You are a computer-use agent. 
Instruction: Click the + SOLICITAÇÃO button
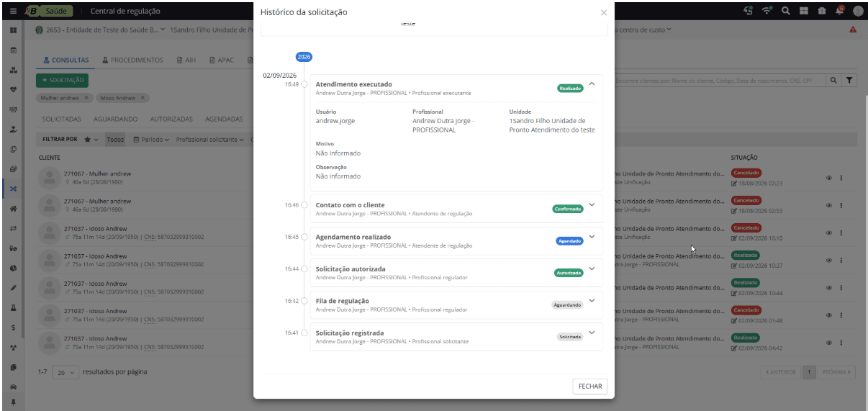pyautogui.click(x=62, y=80)
